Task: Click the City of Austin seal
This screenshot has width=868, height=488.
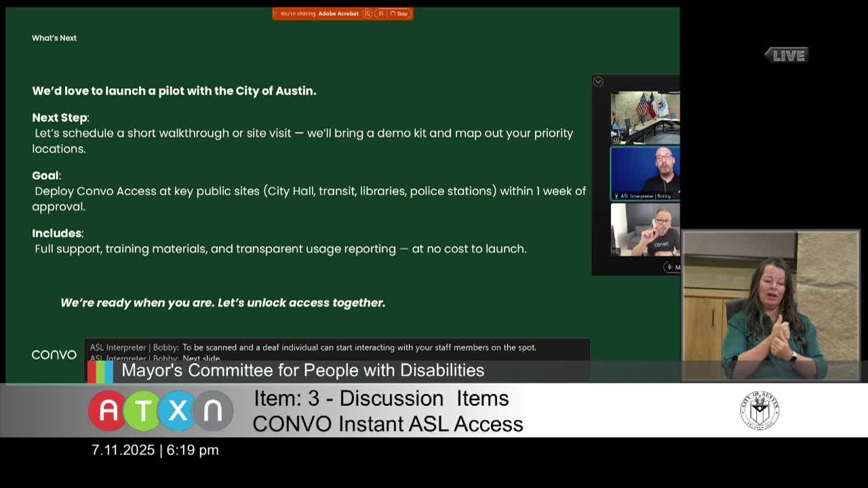Action: pyautogui.click(x=759, y=410)
